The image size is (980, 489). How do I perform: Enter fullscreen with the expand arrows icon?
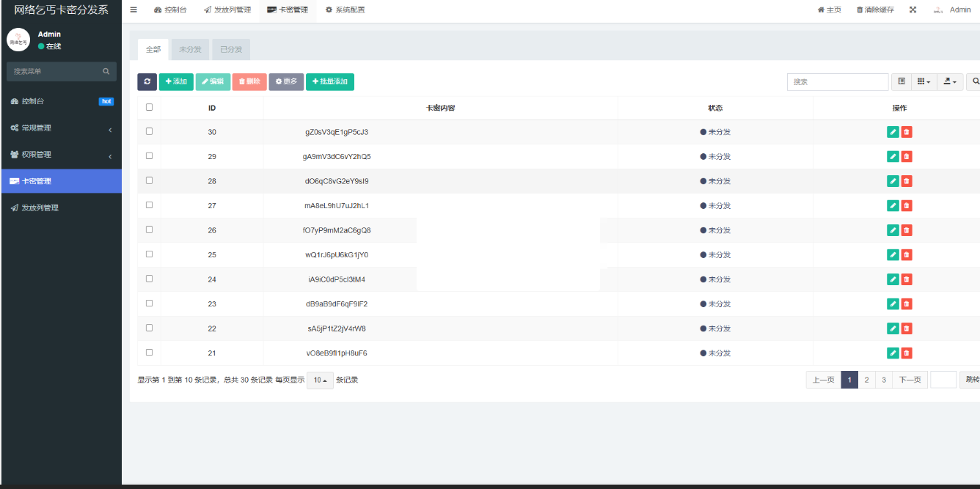click(x=913, y=10)
